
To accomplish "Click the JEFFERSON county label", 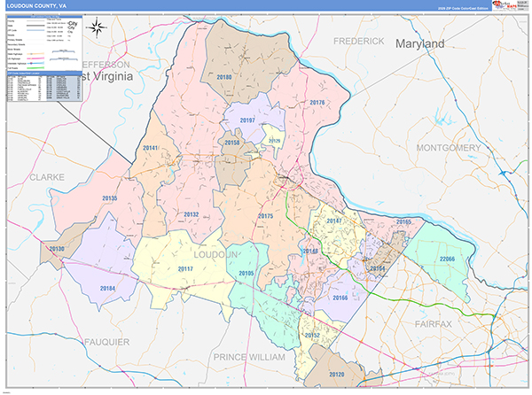I will pyautogui.click(x=106, y=65).
